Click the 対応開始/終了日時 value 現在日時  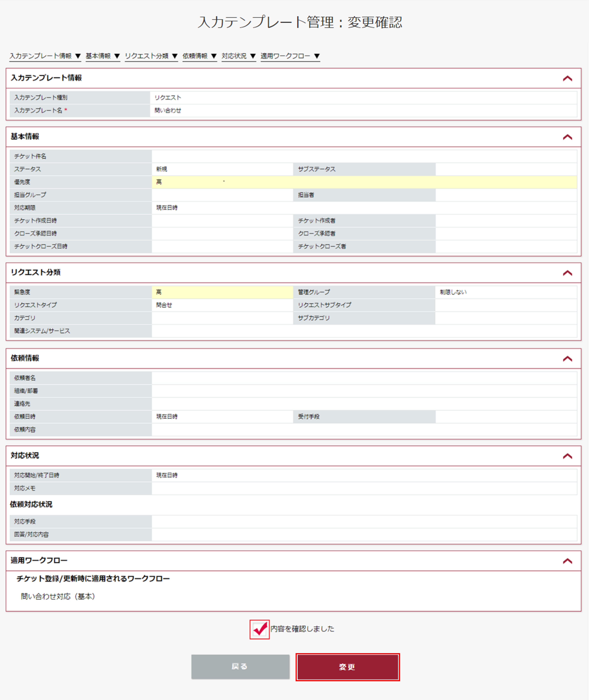point(167,475)
